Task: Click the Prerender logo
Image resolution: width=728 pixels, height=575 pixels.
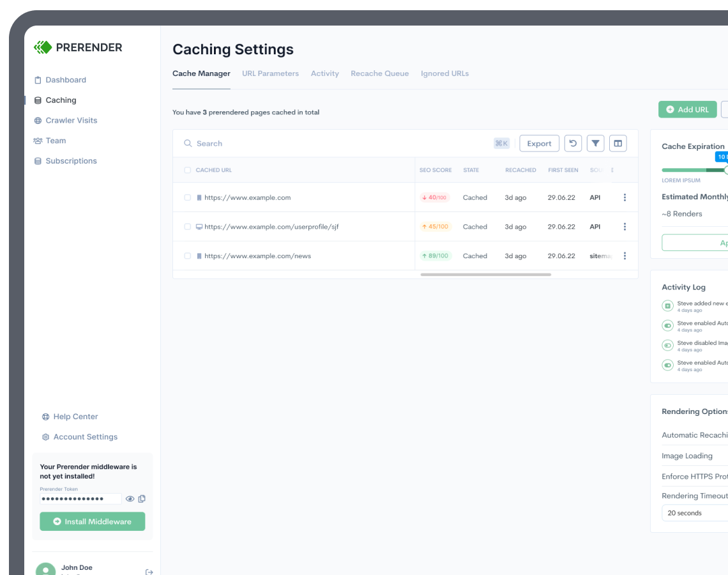Action: pos(78,47)
